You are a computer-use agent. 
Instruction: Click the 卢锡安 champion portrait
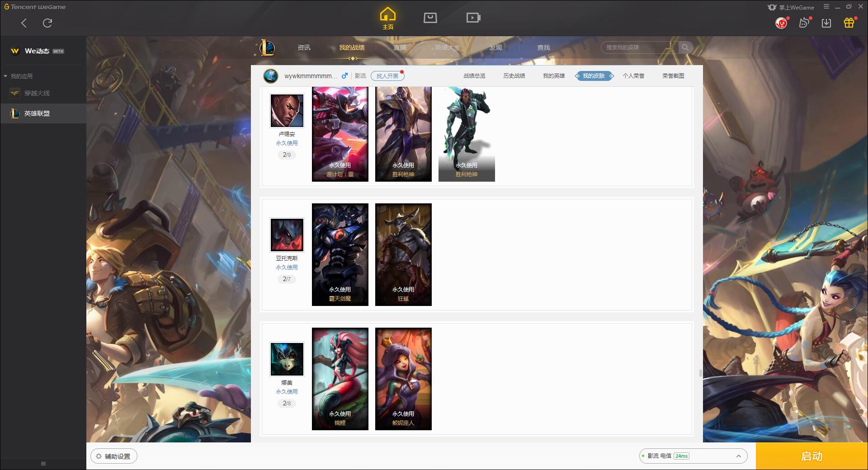click(287, 111)
